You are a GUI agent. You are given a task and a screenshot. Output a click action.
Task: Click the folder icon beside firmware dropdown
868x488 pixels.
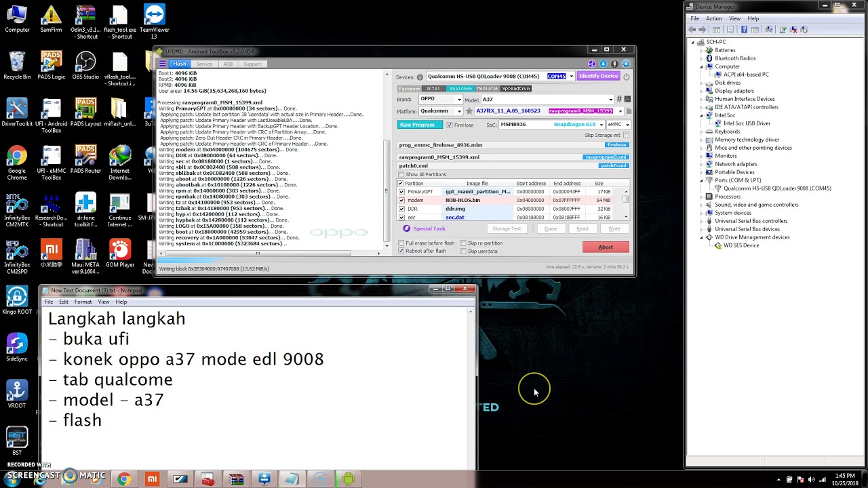[x=628, y=111]
